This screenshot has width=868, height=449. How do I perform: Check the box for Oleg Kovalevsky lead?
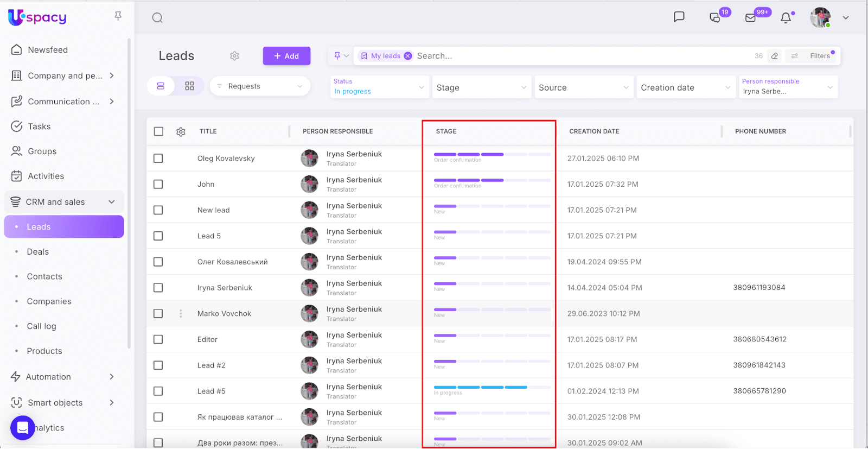158,159
